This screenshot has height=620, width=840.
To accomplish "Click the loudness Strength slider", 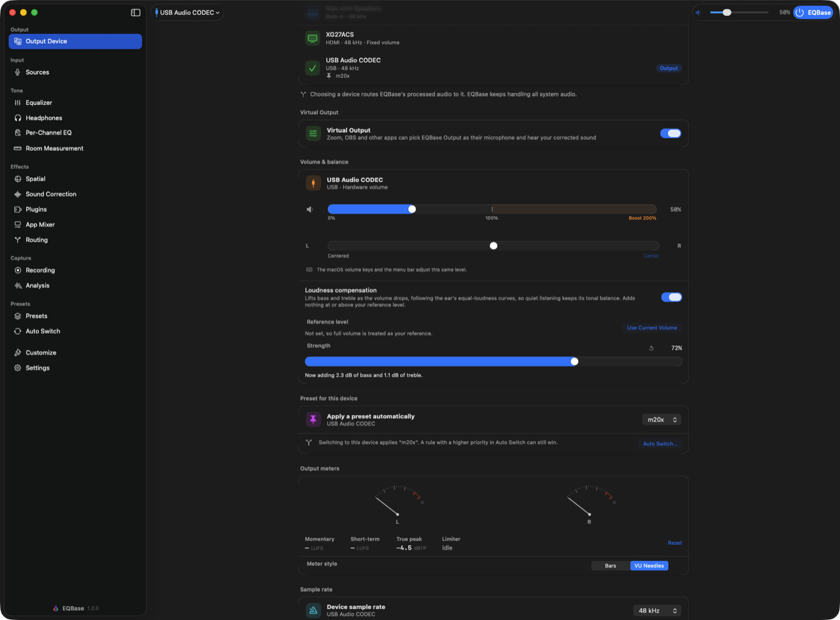I will pos(493,362).
